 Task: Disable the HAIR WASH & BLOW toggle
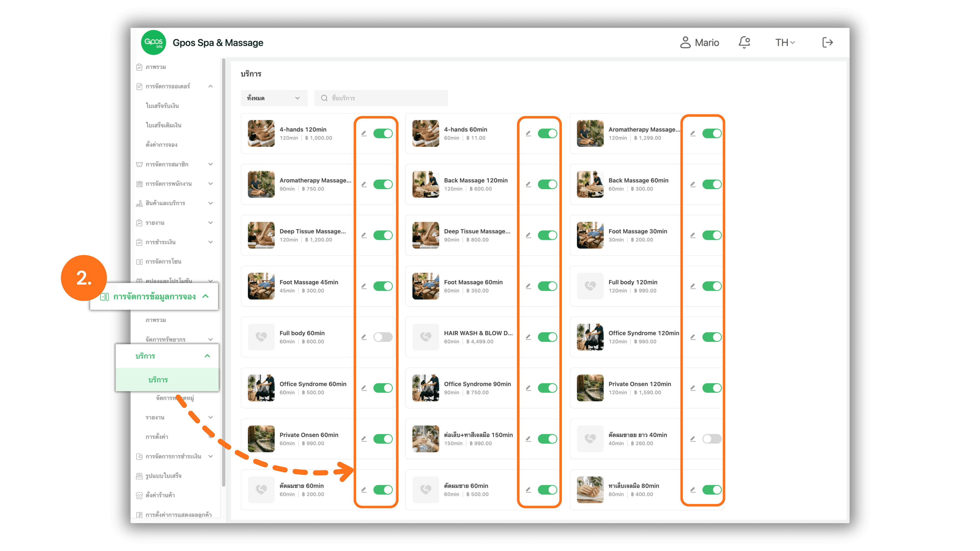547,337
